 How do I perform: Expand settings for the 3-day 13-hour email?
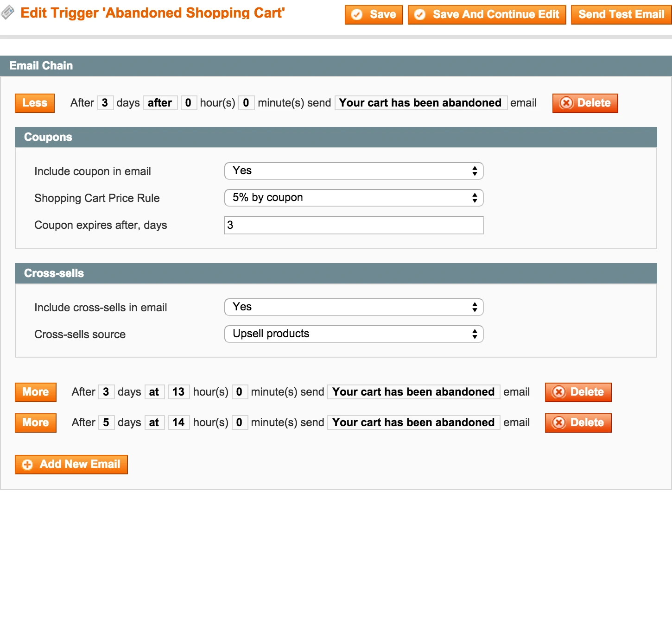(x=36, y=392)
